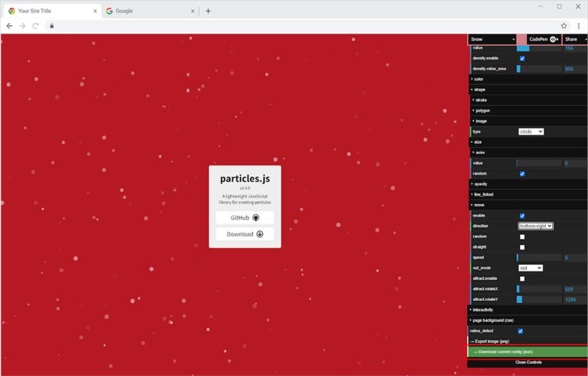Image resolution: width=588 pixels, height=376 pixels.
Task: Open the shape type dropdown showing circle
Action: point(531,131)
